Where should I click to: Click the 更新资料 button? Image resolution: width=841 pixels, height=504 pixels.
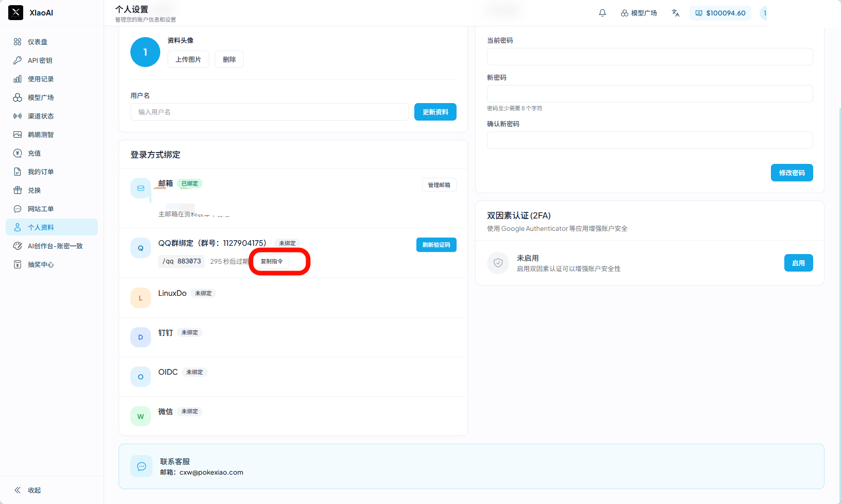pyautogui.click(x=435, y=112)
